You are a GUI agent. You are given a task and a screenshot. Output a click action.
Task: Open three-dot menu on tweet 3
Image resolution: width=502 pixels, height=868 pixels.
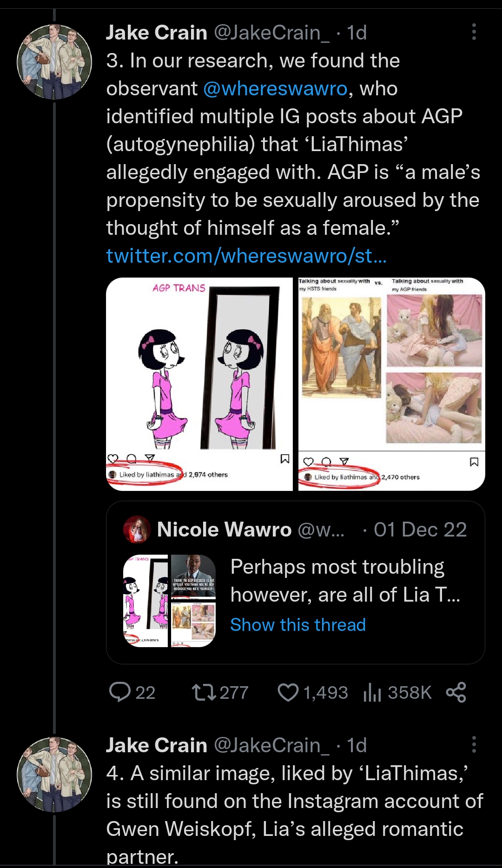[474, 32]
